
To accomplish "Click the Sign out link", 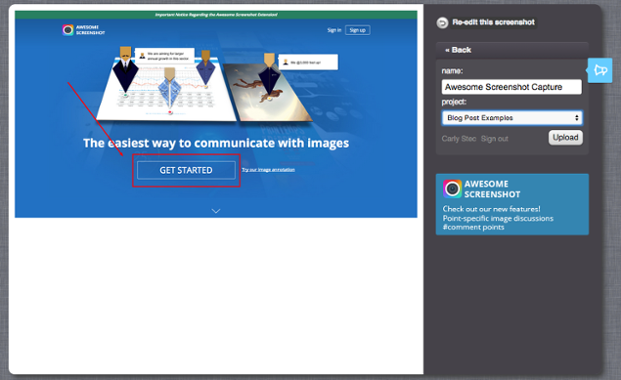I will 494,139.
